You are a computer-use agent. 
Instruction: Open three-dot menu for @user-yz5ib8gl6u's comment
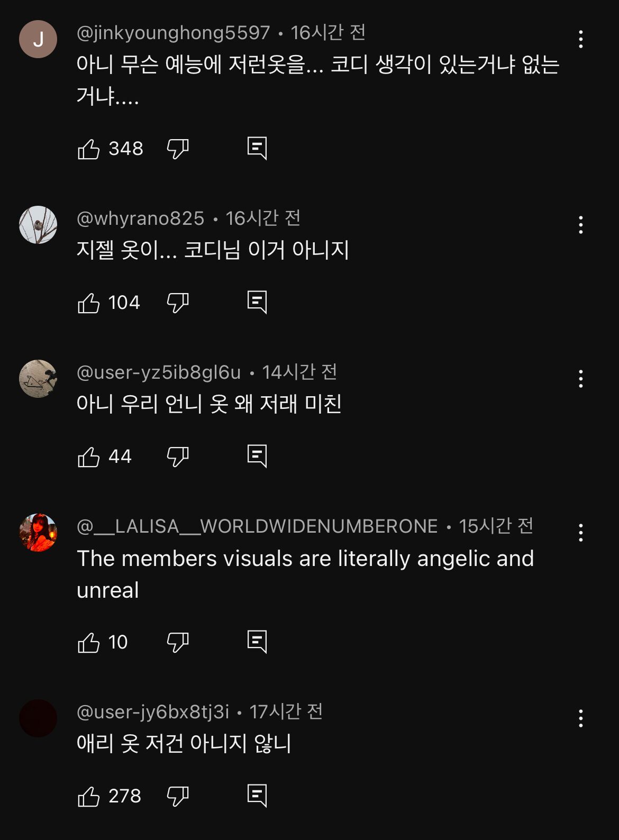(581, 379)
